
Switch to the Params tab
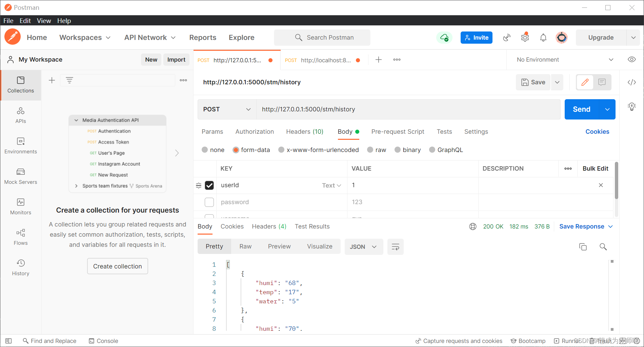212,132
